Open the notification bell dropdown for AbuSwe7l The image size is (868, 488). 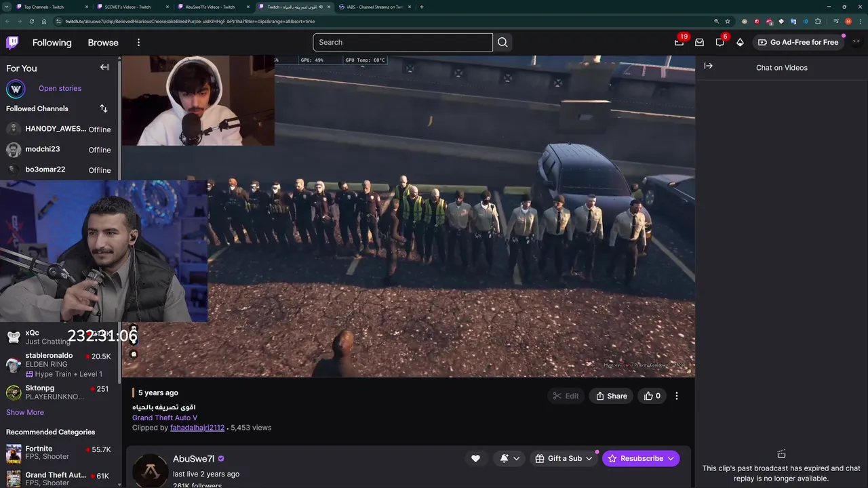[509, 458]
